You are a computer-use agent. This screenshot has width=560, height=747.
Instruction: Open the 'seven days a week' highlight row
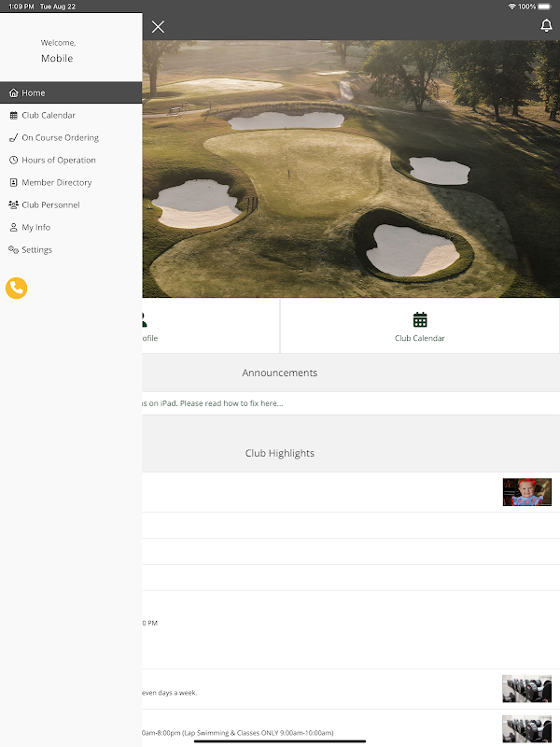pyautogui.click(x=351, y=689)
